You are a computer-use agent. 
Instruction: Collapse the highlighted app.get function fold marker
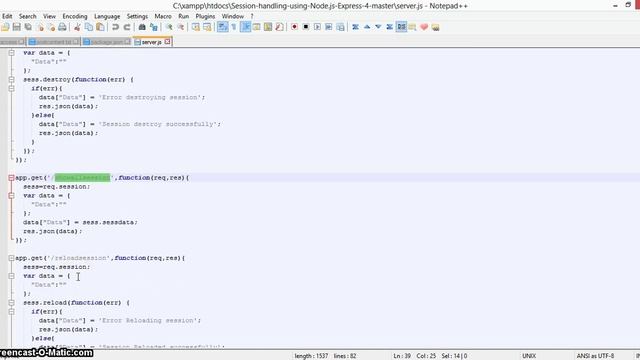point(11,178)
